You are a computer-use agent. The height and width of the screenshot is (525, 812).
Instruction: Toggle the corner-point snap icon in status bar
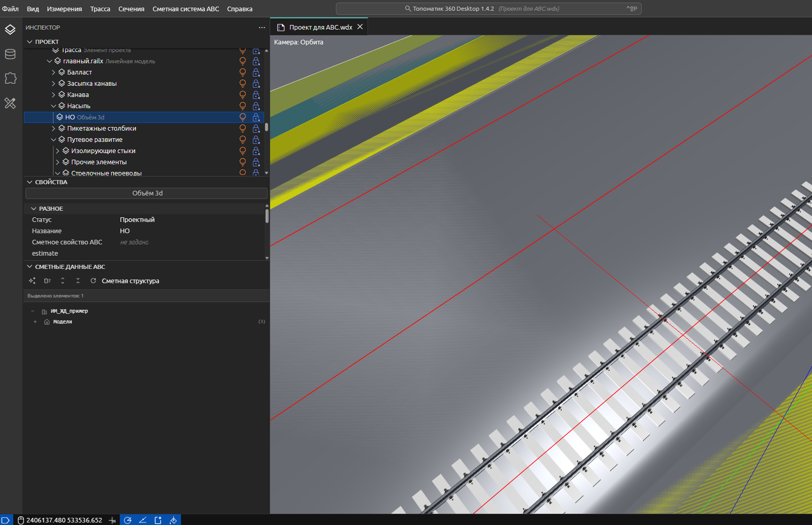tap(158, 520)
